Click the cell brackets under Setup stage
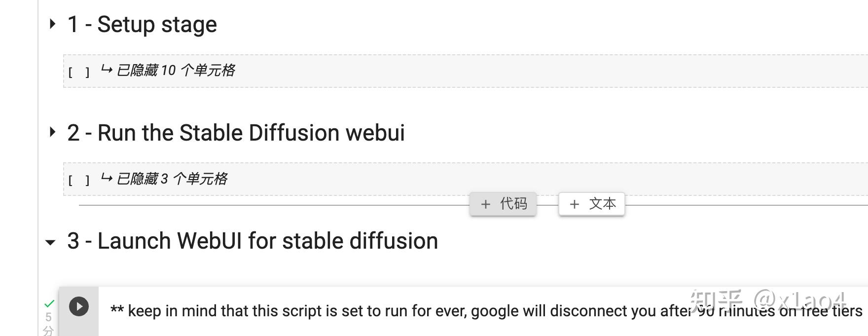Image resolution: width=868 pixels, height=336 pixels. [80, 72]
